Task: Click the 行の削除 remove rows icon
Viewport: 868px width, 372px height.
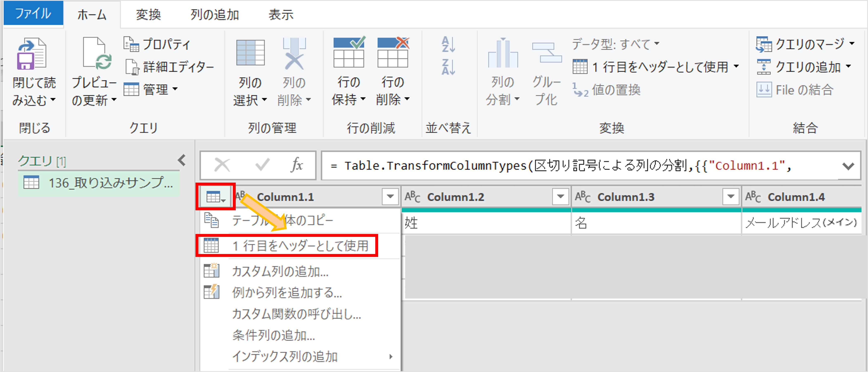Action: 393,52
